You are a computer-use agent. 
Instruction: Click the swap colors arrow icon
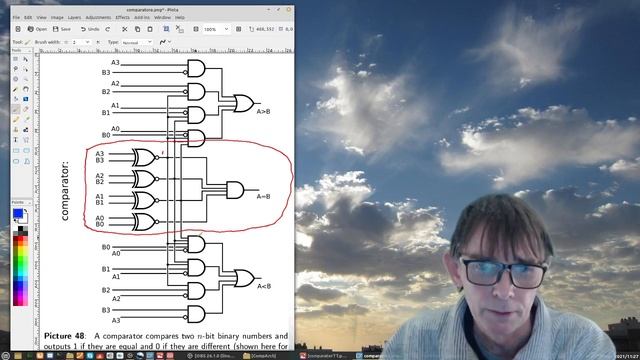click(26, 211)
